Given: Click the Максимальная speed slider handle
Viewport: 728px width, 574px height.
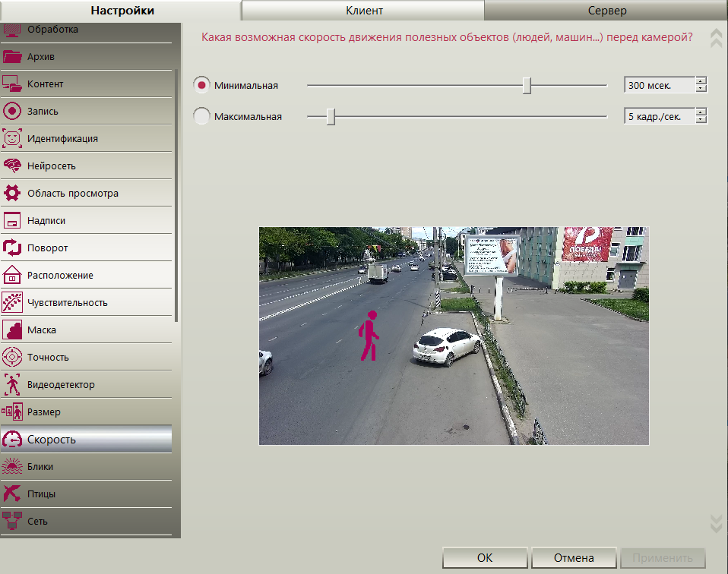Looking at the screenshot, I should click(x=331, y=116).
